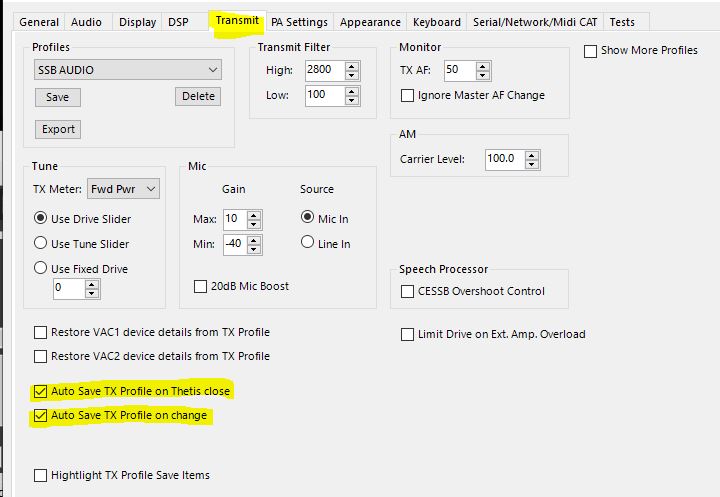This screenshot has width=720, height=497.
Task: Uncheck Auto Save TX Profile on change
Action: [x=41, y=416]
